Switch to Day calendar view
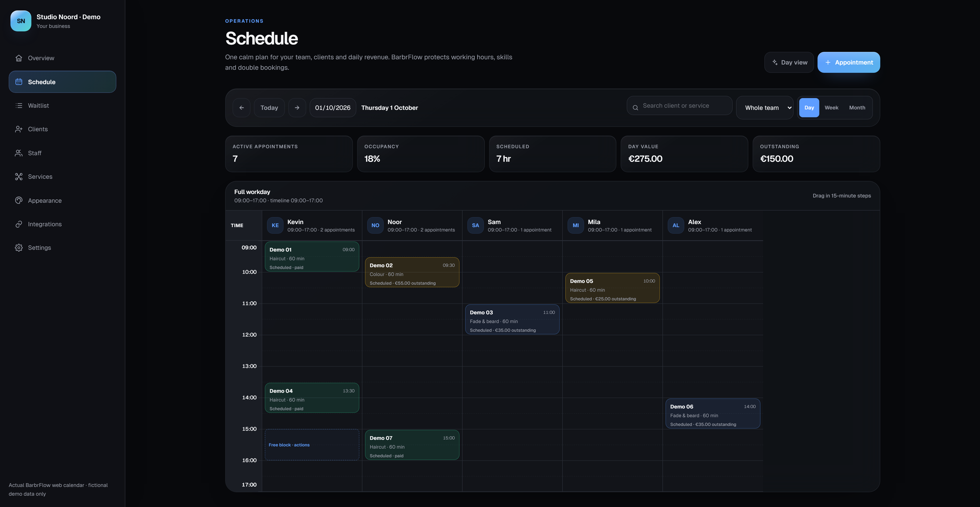 point(809,108)
